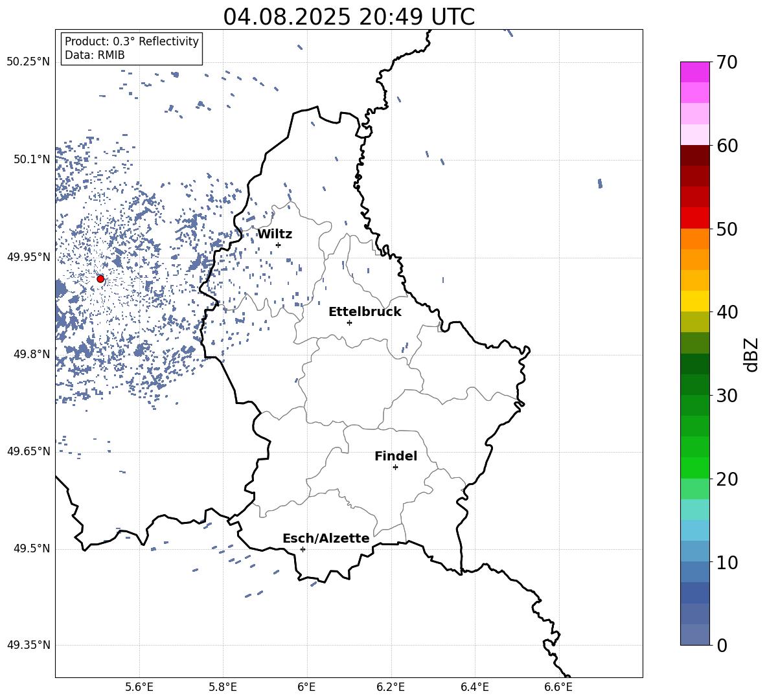Image resolution: width=767 pixels, height=700 pixels.
Task: Click the bright red swatch above 50 dBZ
Action: (695, 218)
